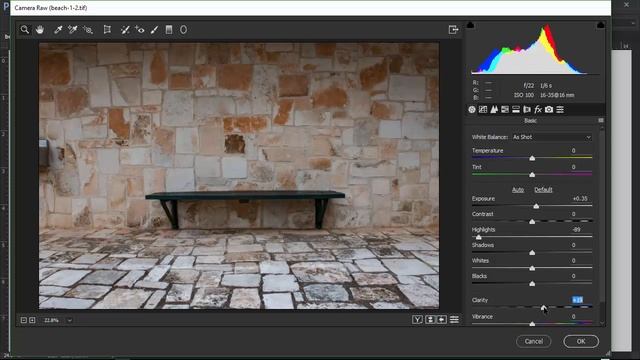Switch to the Tone Curve tab
Image resolution: width=640 pixels, height=360 pixels.
coord(483,109)
